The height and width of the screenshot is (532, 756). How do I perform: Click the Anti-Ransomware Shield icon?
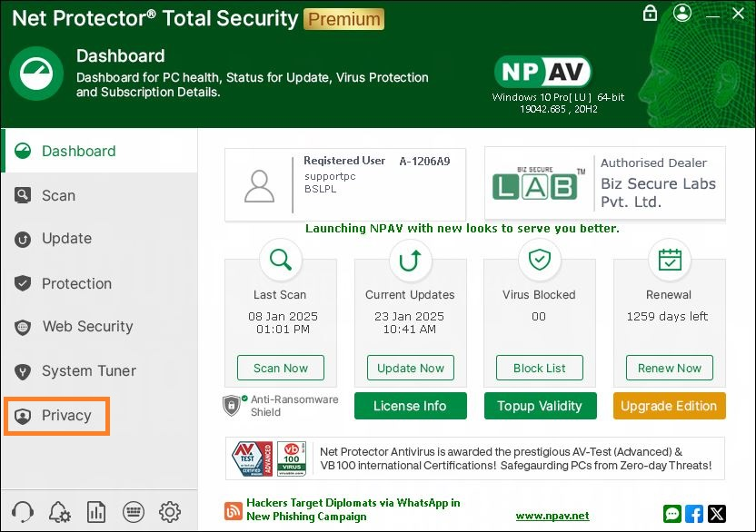pyautogui.click(x=233, y=405)
